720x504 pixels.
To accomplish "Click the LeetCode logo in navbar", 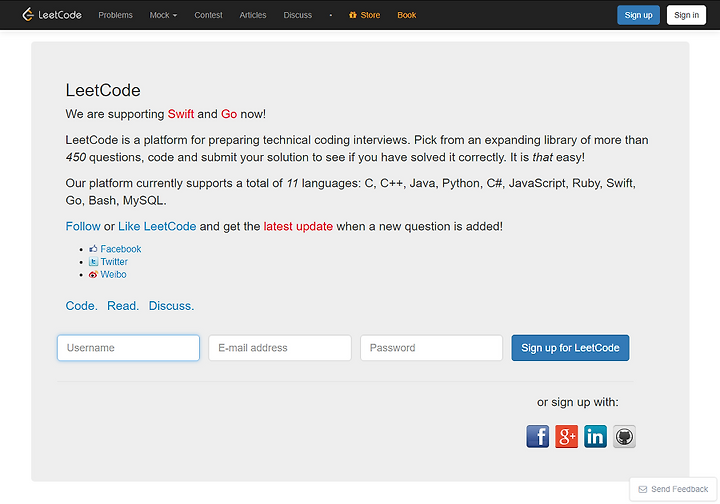I will pyautogui.click(x=52, y=15).
